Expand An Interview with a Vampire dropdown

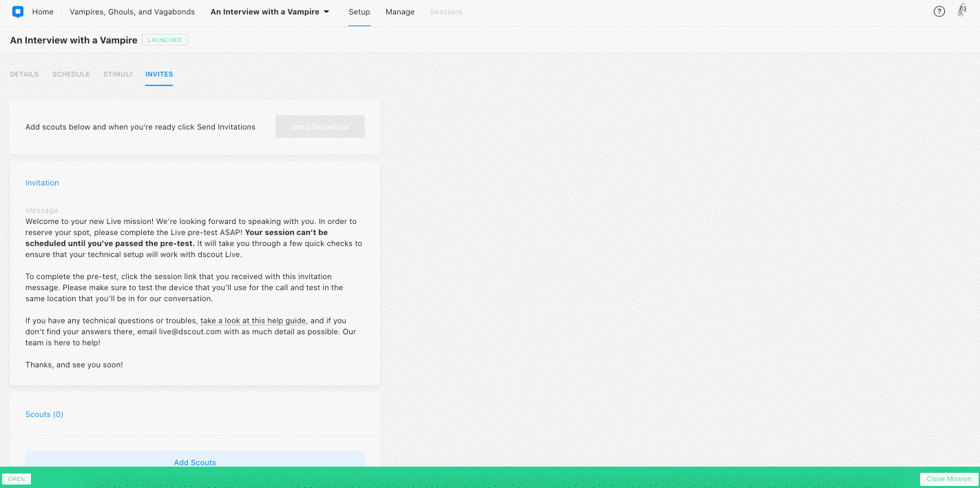[x=270, y=12]
